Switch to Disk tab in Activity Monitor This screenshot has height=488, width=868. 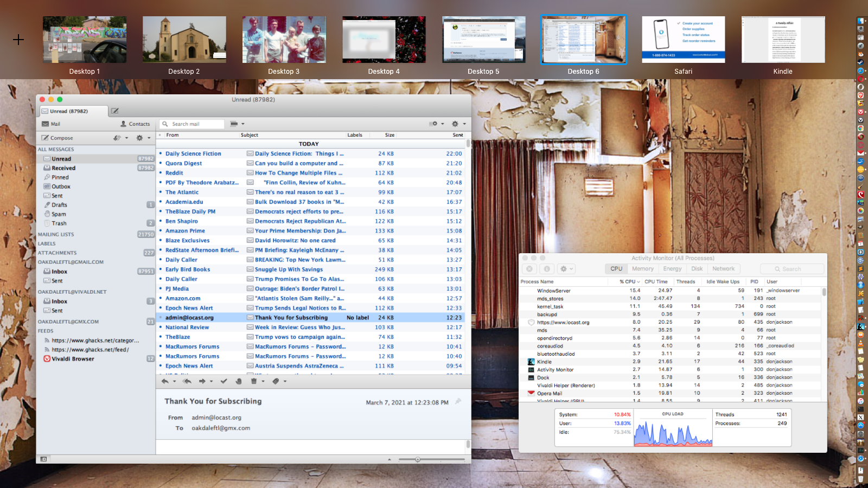coord(697,269)
